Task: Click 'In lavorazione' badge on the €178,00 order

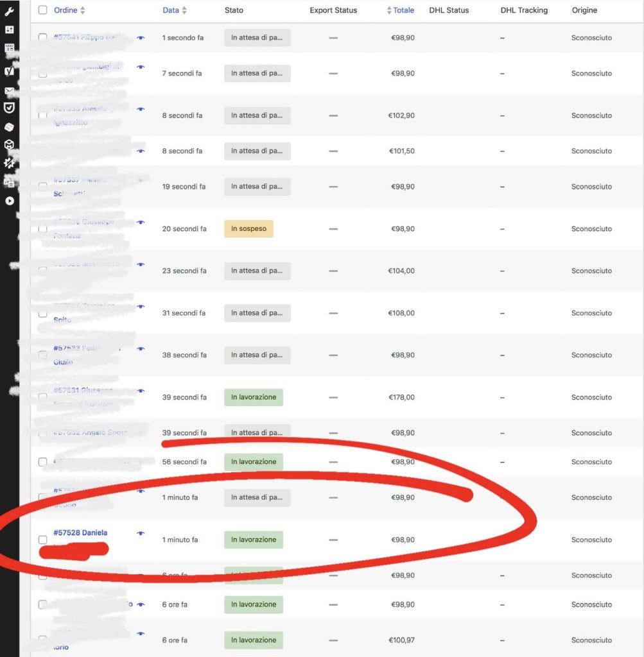Action: click(254, 397)
